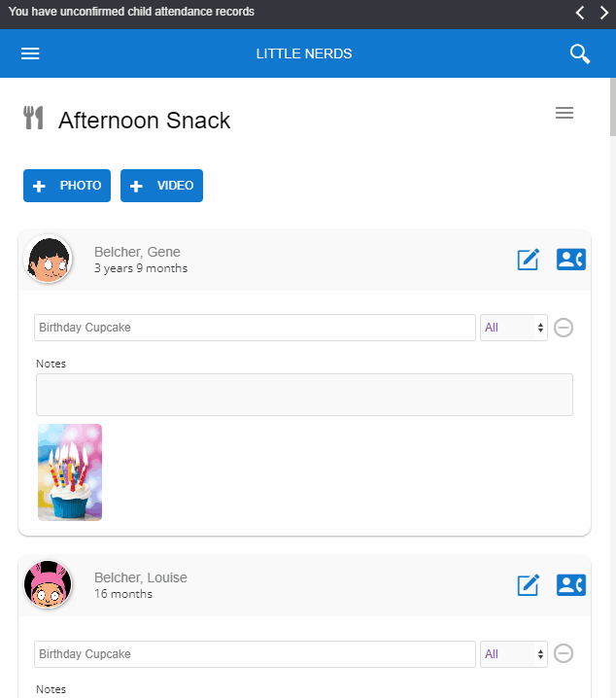
Task: Focus Gene's Birthday Cupcake food field
Action: 255,328
